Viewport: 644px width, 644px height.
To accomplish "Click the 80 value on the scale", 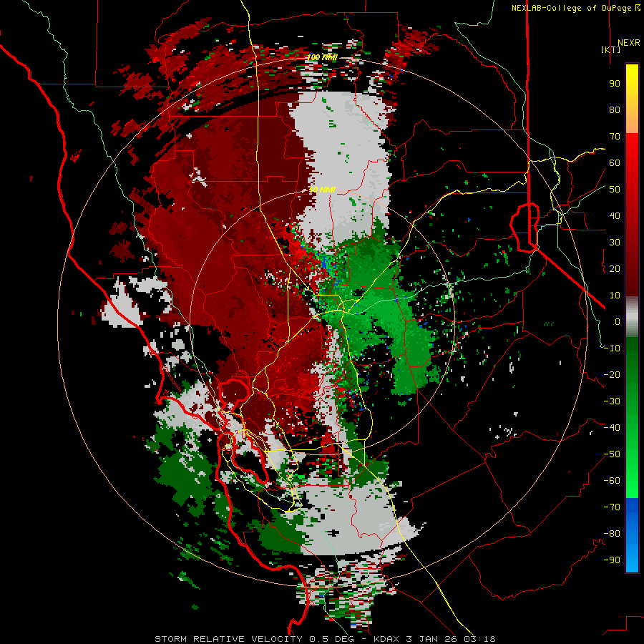I will 615,109.
